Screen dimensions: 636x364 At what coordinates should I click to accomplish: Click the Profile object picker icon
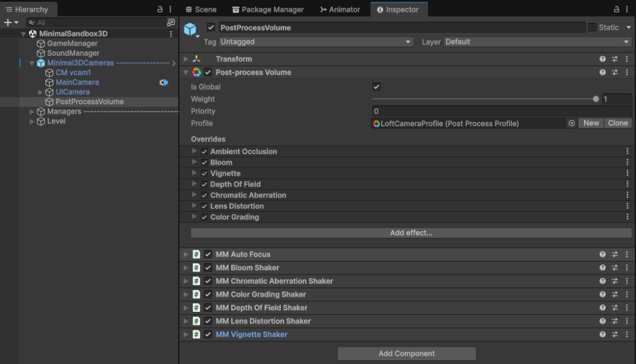571,124
